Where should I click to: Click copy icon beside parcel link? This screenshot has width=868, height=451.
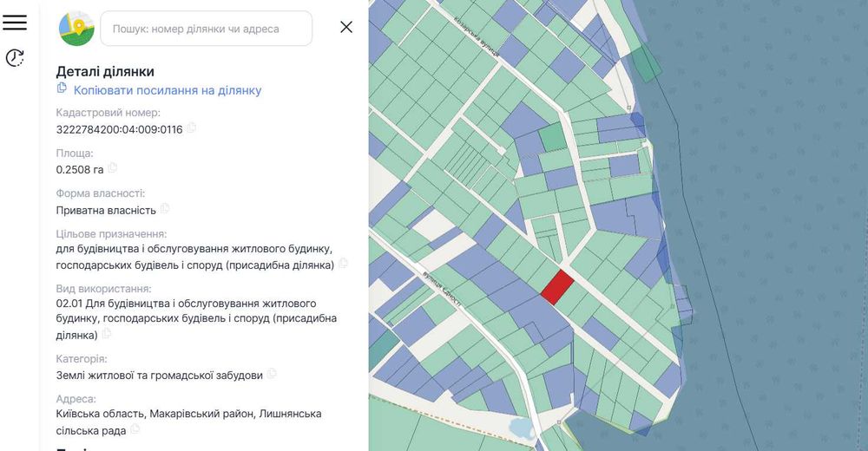pos(62,88)
